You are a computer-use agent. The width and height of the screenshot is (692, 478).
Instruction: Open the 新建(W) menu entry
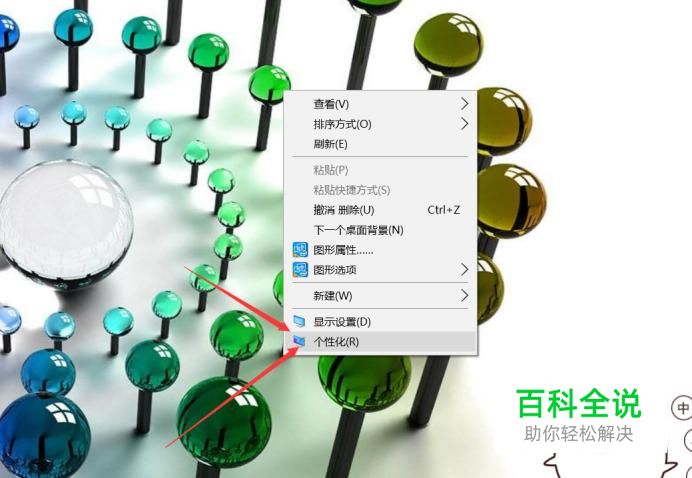384,295
